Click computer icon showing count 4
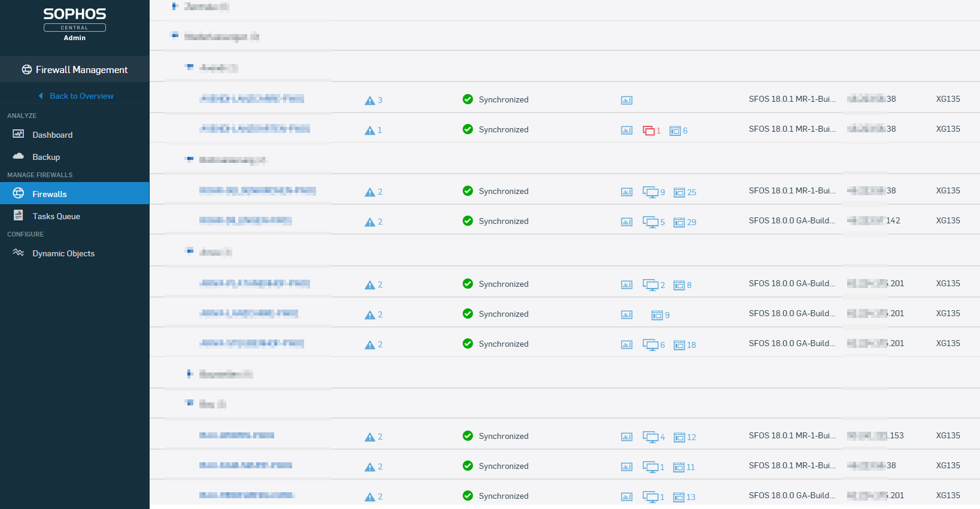This screenshot has height=509, width=980. tap(650, 437)
